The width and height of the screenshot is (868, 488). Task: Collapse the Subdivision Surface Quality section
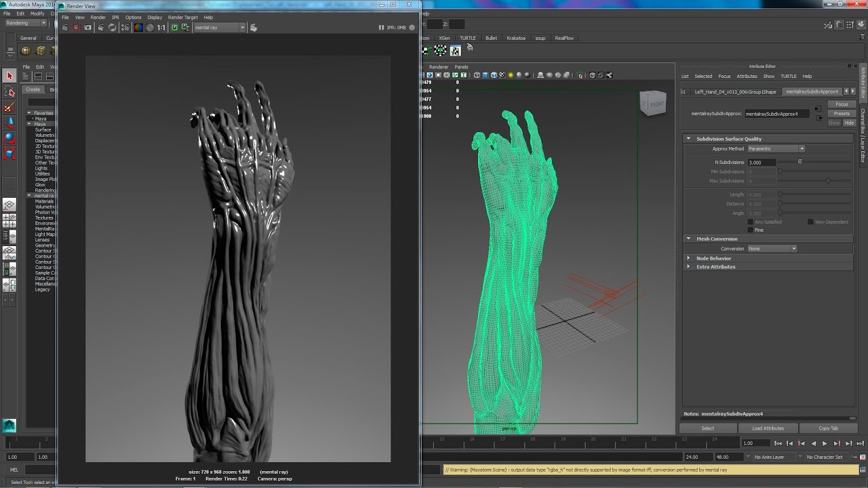pos(688,139)
